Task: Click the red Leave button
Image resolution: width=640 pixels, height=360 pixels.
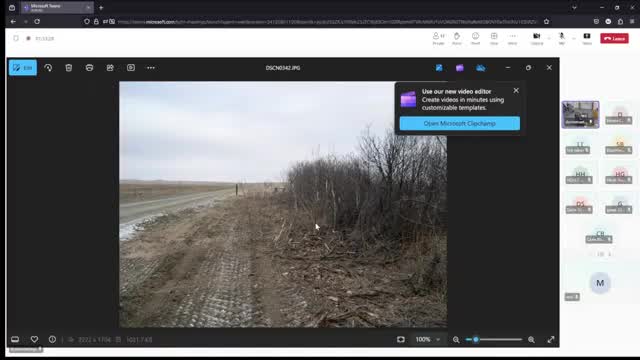Action: click(x=614, y=38)
